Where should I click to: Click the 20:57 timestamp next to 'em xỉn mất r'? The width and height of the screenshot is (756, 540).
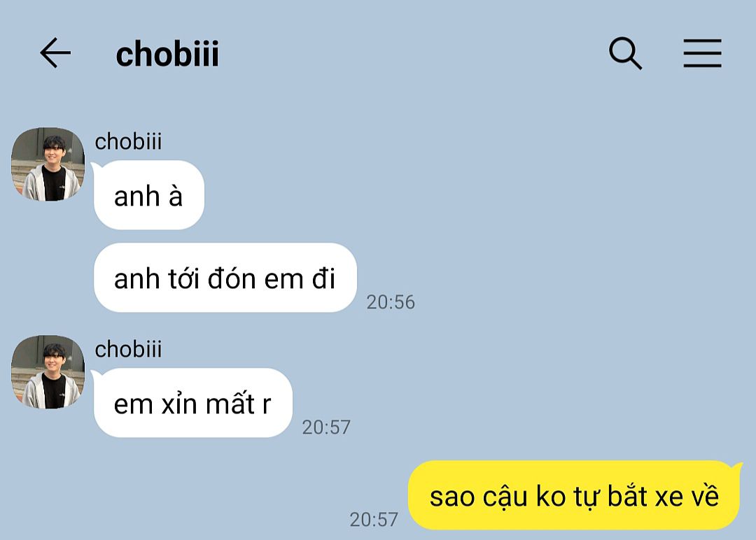coord(326,427)
